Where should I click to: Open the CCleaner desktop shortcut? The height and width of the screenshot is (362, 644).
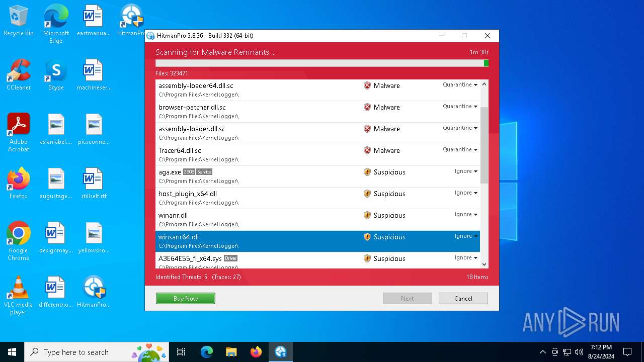click(x=19, y=75)
